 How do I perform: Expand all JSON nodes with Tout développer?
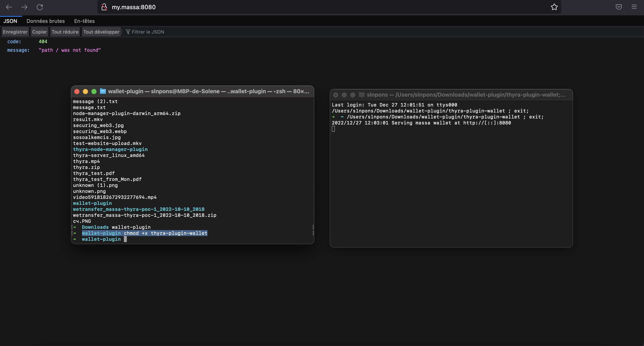click(101, 32)
